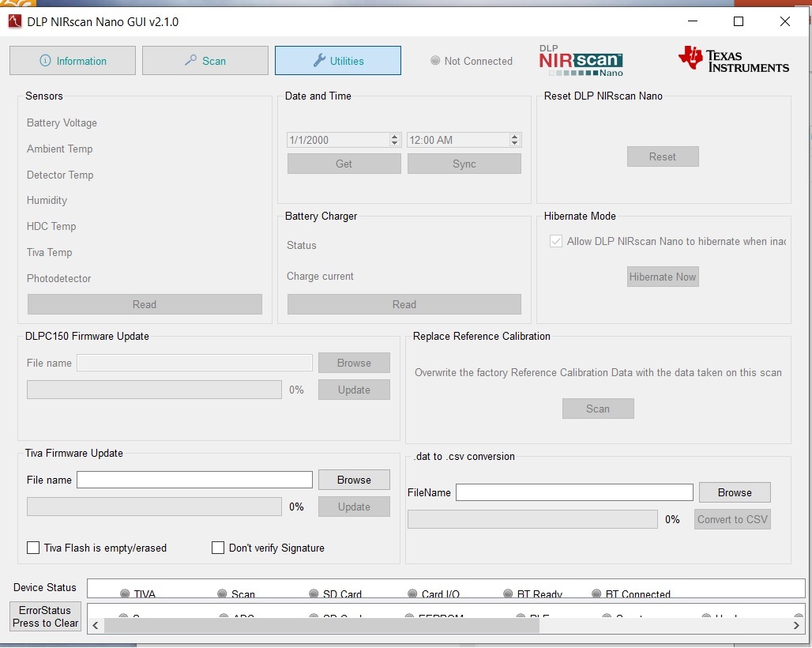
Task: Click the Hibernate Now button
Action: tap(663, 277)
